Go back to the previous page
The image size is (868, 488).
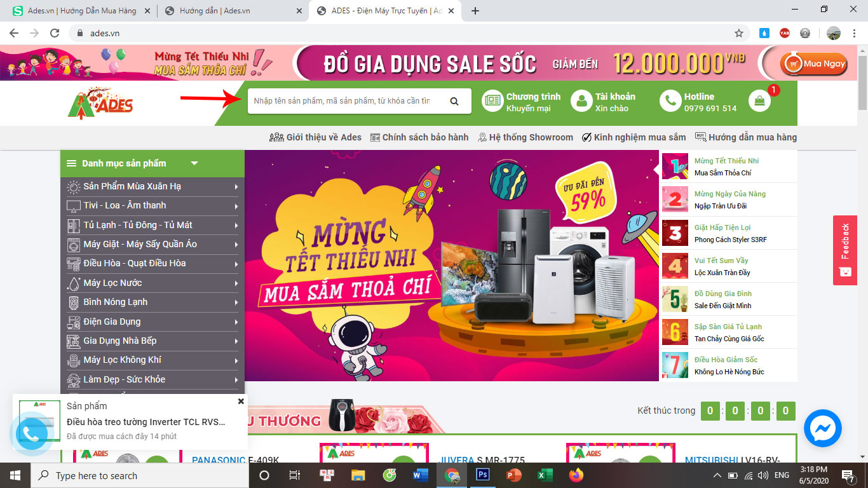tap(14, 33)
